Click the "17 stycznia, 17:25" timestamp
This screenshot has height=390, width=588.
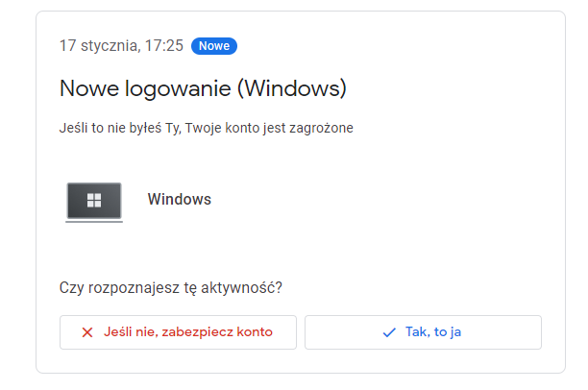click(121, 46)
